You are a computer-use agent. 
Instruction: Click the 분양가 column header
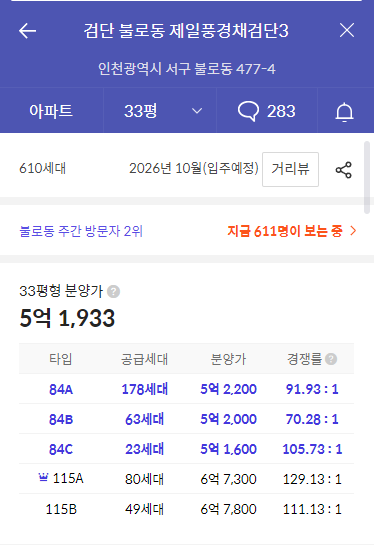pyautogui.click(x=228, y=359)
